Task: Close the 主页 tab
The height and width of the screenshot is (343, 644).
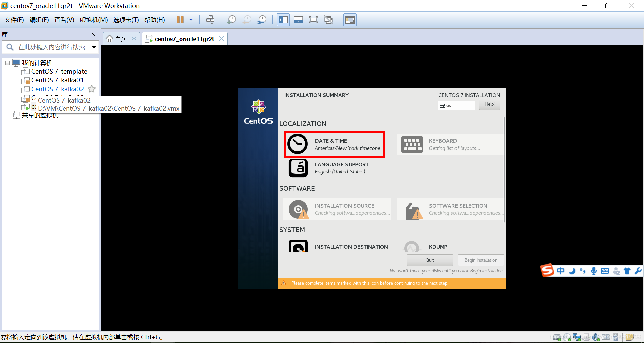Action: (134, 39)
